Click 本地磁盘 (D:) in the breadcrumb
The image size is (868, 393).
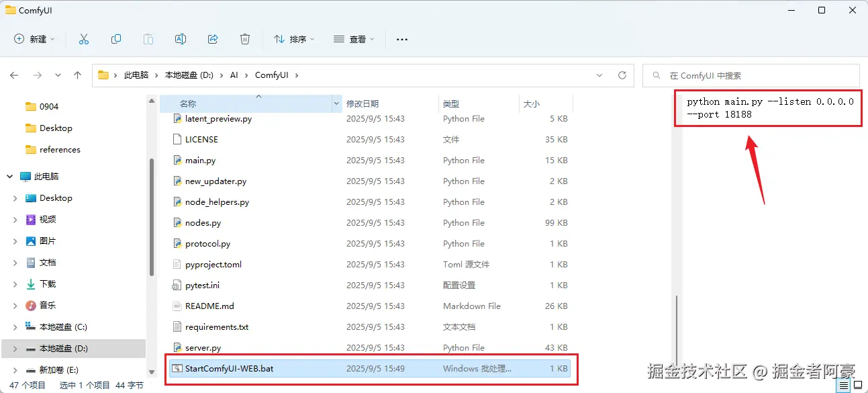(189, 75)
